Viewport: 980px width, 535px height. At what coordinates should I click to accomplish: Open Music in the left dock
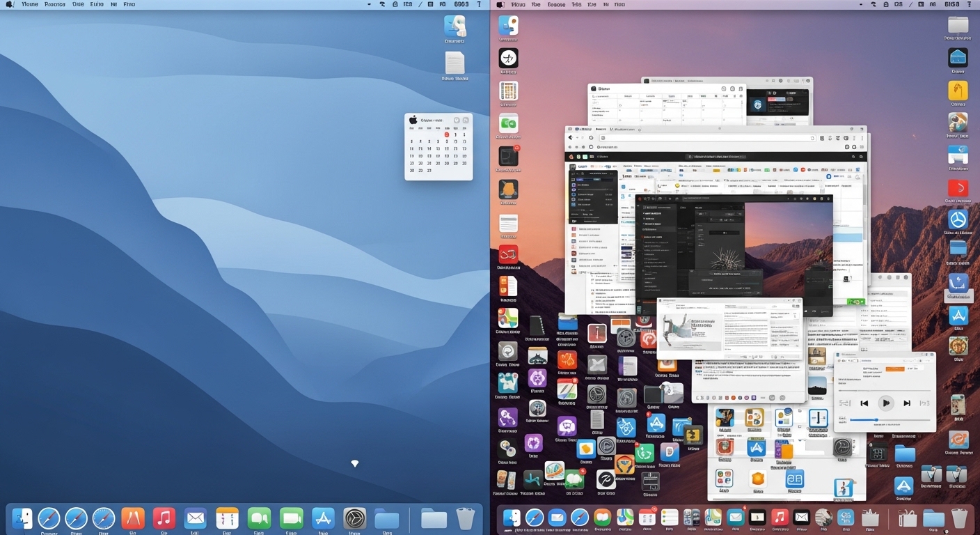click(x=164, y=518)
